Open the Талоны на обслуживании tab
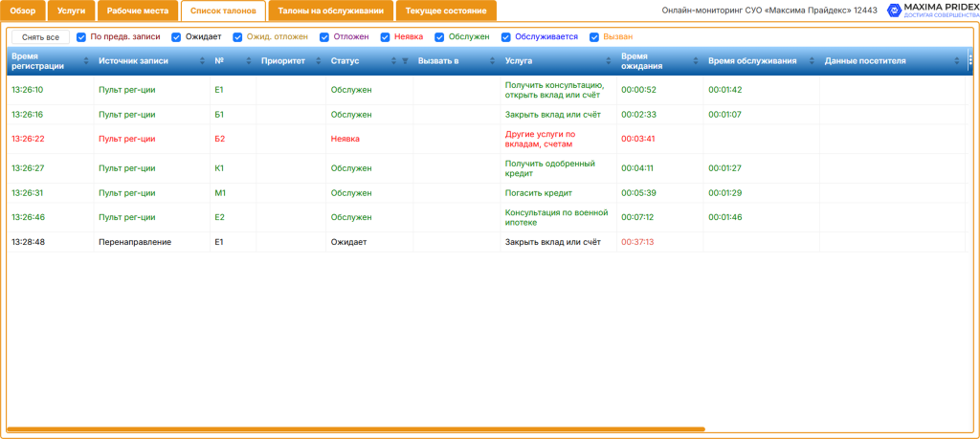 [x=330, y=11]
